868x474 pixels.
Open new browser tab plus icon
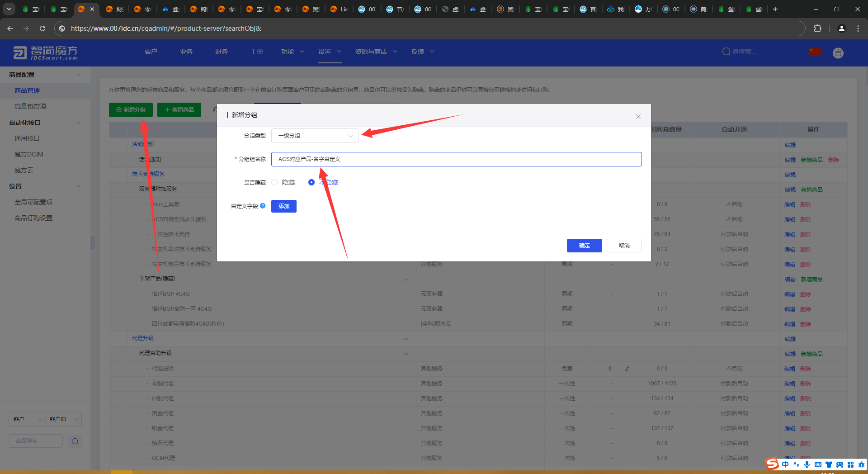pyautogui.click(x=775, y=9)
